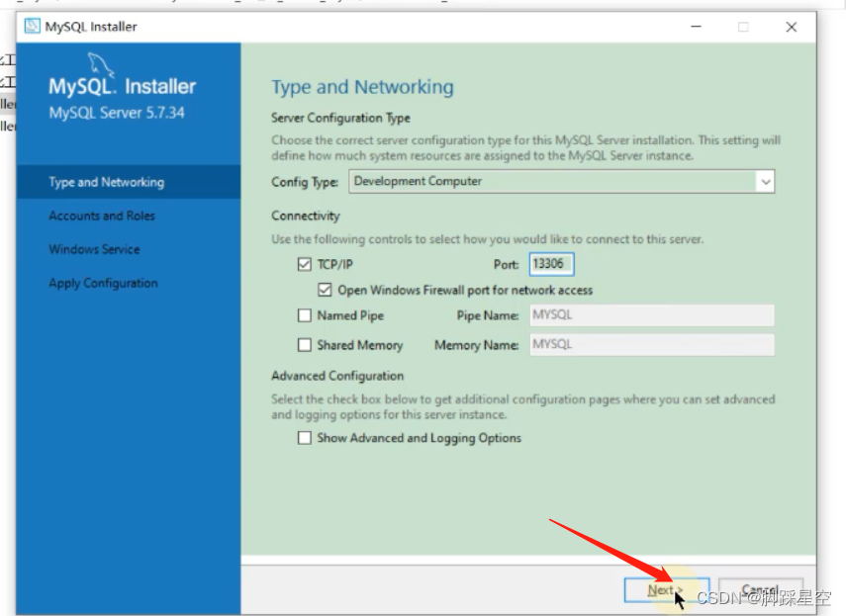Click the Next button
This screenshot has width=846, height=616.
666,590
